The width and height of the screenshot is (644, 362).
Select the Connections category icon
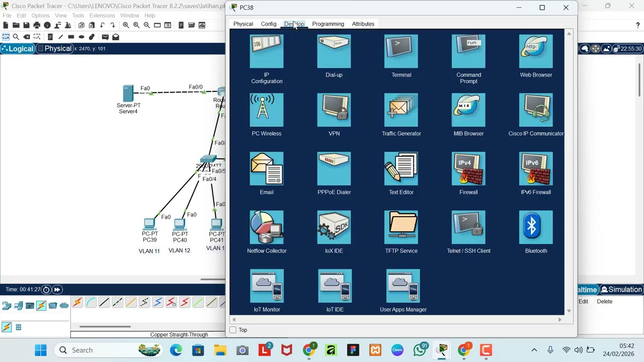tap(41, 305)
